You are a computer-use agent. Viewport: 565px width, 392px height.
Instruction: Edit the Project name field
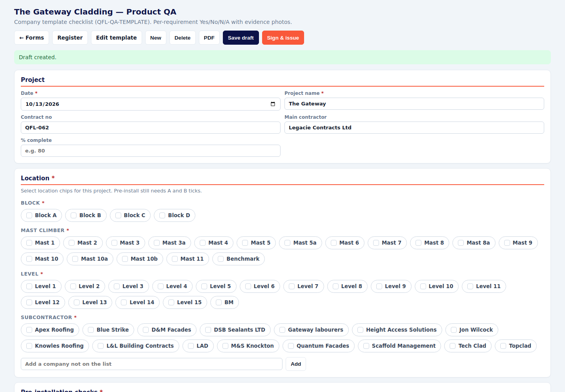click(x=414, y=104)
